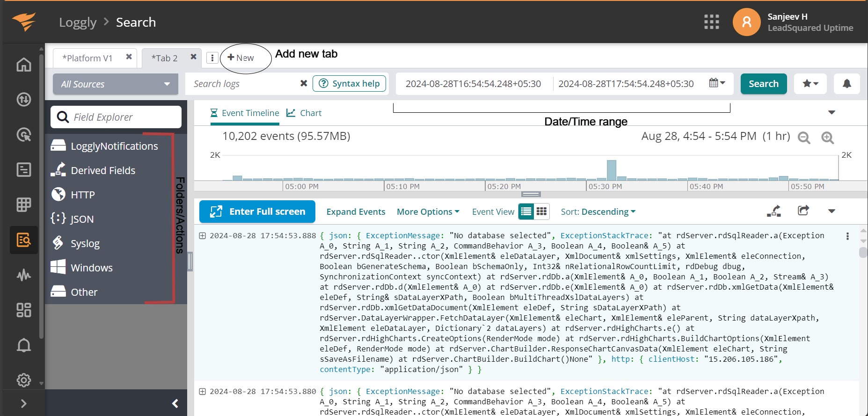Screen dimensions: 868x416
Task: Open options menu for 17:54:53.888 event
Action: click(847, 236)
